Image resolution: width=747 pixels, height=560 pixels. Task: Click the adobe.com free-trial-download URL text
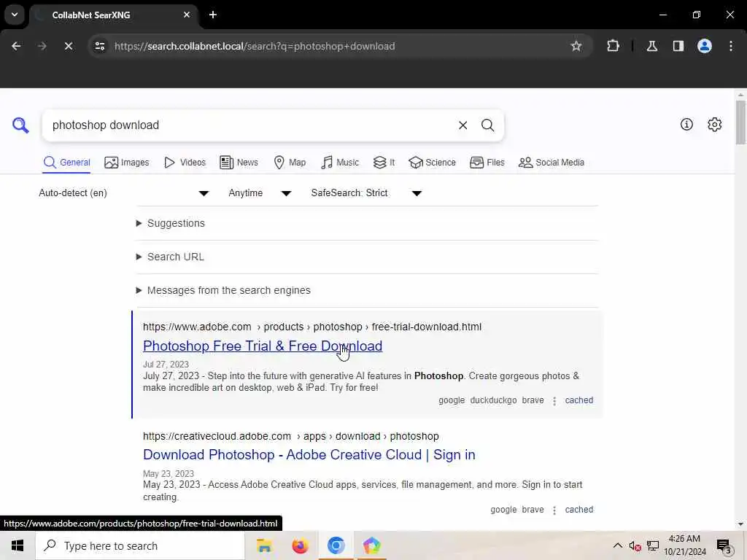(312, 327)
